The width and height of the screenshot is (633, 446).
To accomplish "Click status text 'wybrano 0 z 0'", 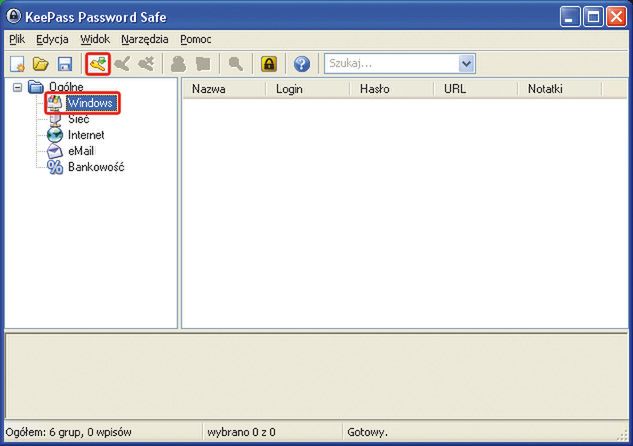I will [x=241, y=432].
